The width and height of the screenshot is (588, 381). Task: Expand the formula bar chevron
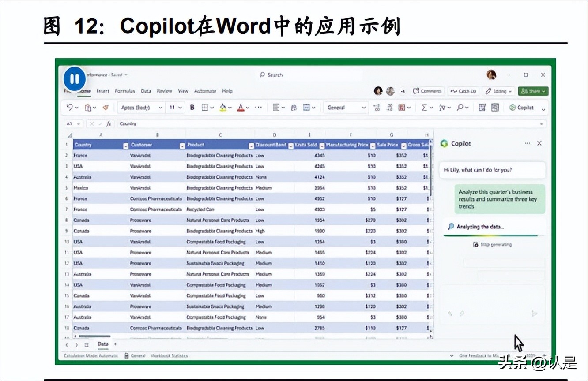[x=542, y=124]
